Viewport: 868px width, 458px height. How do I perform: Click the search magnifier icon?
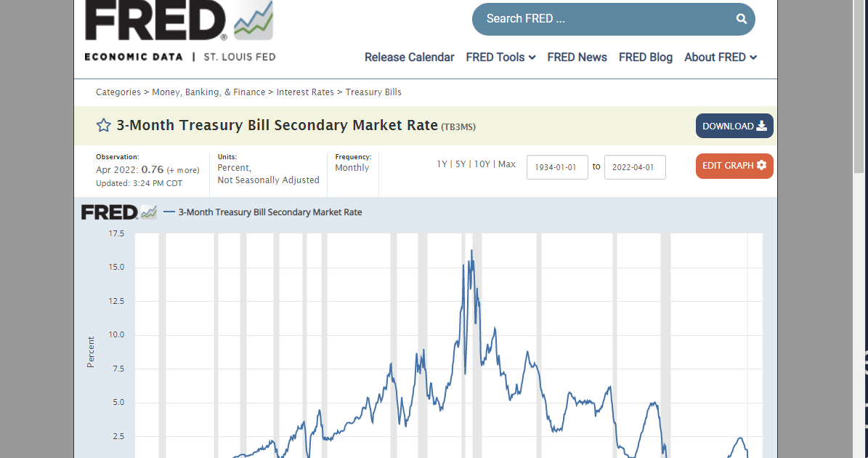pos(741,19)
